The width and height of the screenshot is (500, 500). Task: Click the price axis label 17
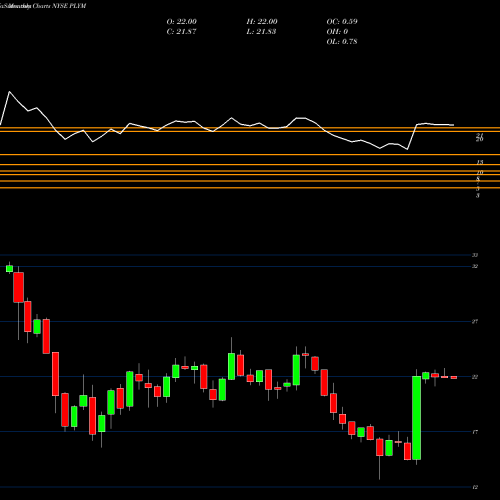(475, 432)
